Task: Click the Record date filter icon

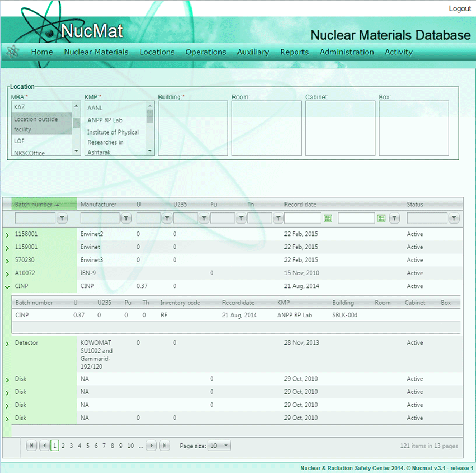Action: tap(395, 219)
